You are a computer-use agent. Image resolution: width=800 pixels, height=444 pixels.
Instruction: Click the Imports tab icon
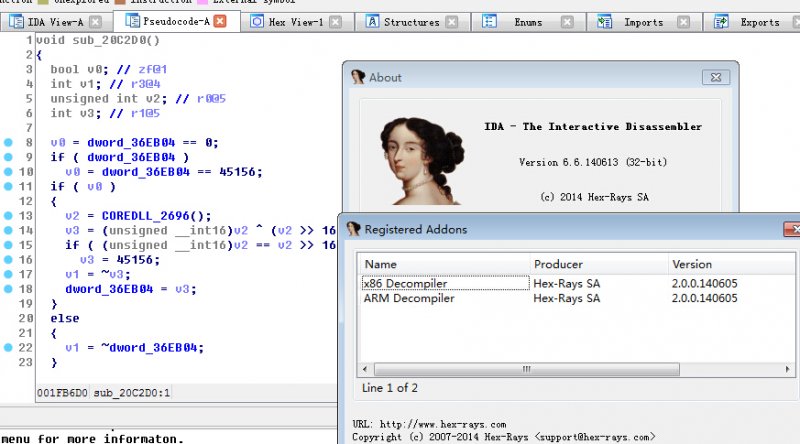605,22
